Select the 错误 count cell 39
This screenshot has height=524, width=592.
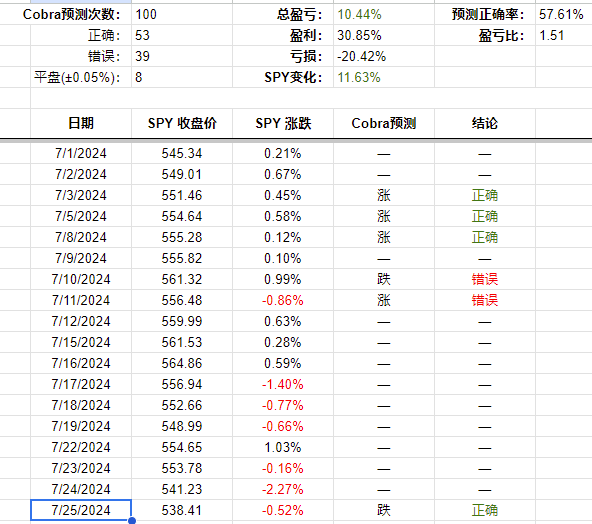pos(182,56)
